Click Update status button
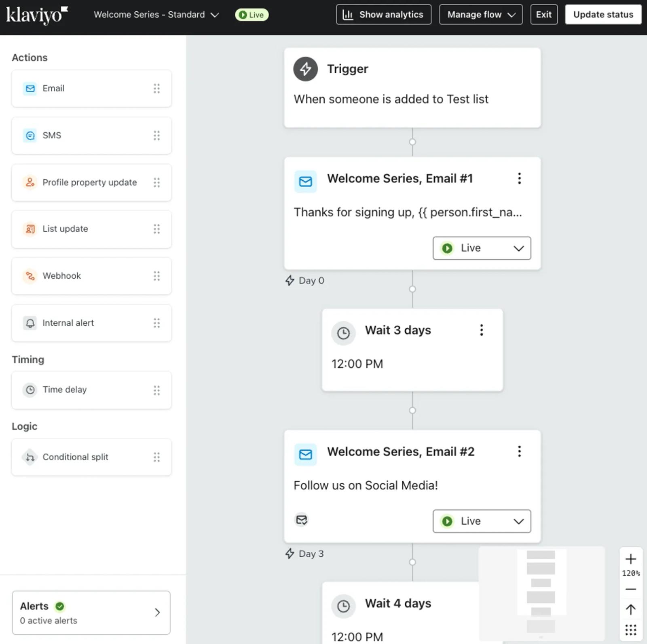The height and width of the screenshot is (644, 647). (603, 15)
